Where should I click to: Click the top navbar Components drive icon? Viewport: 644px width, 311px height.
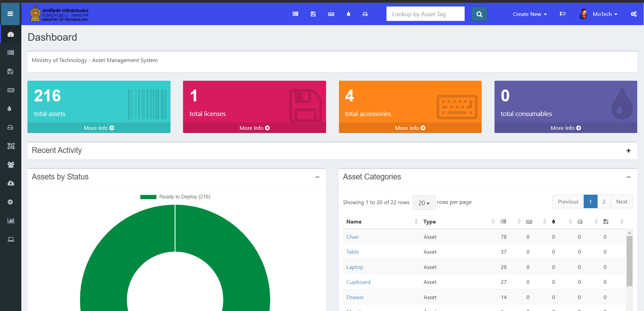[x=365, y=14]
